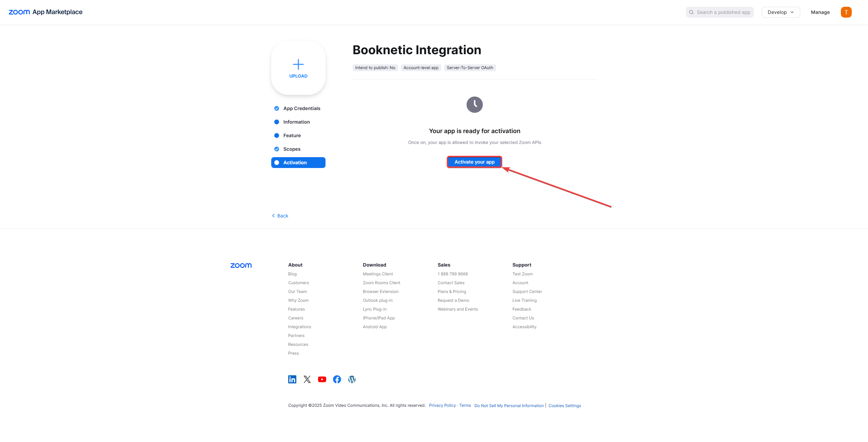Image resolution: width=868 pixels, height=442 pixels.
Task: Click the Scopes checkmark icon
Action: coord(277,149)
